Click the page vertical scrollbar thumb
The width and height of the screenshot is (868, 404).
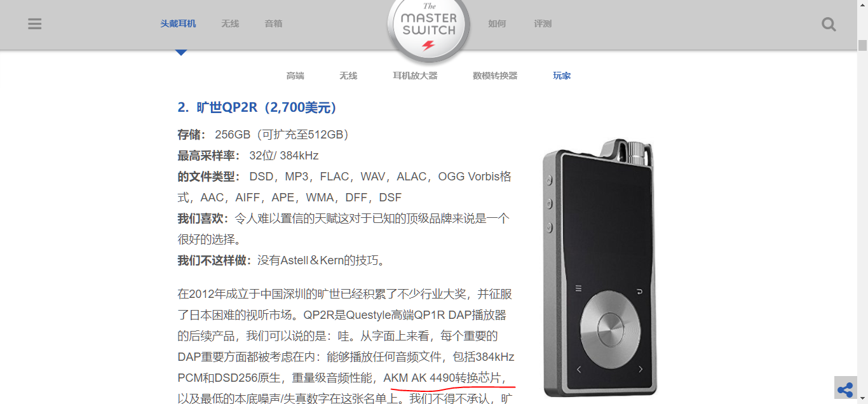862,46
